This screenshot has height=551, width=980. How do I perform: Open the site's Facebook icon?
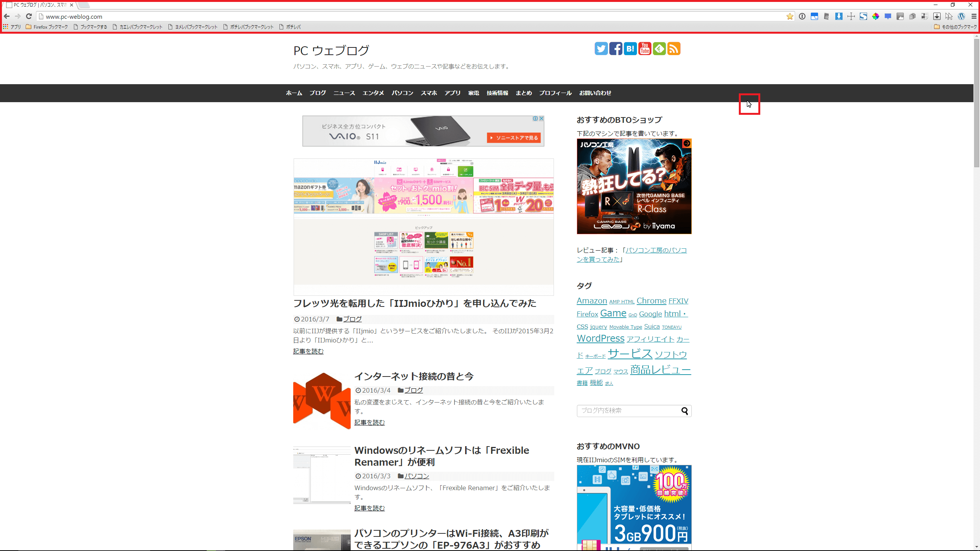[616, 49]
